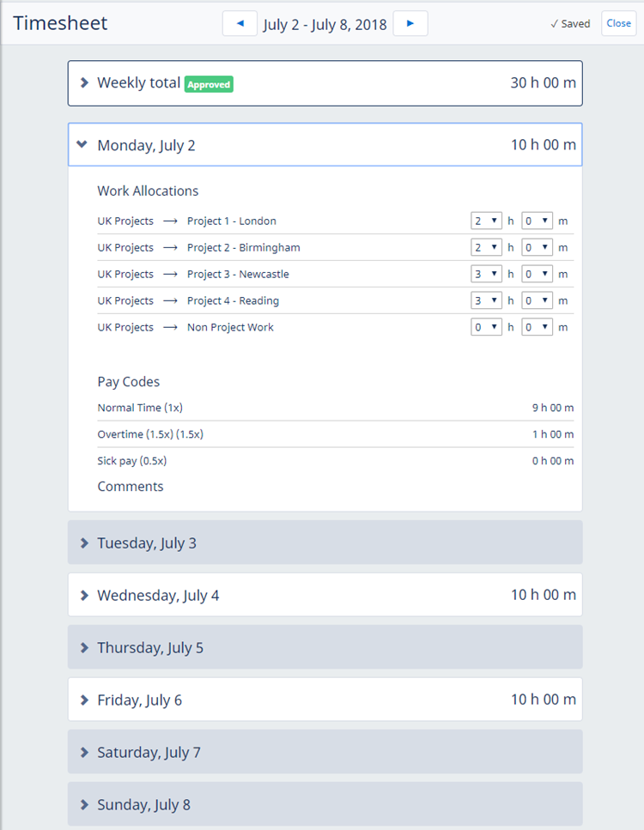Open hours dropdown for Non Project Work
This screenshot has width=644, height=830.
coord(486,327)
